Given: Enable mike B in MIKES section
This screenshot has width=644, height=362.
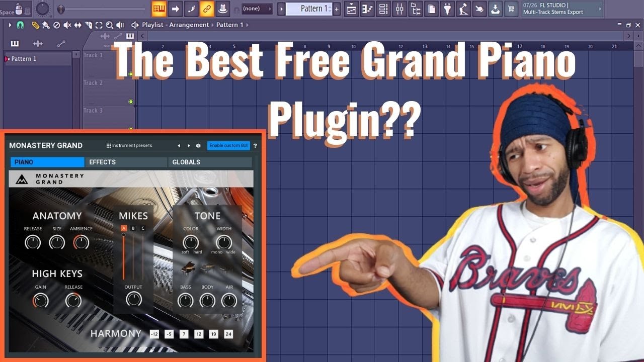Looking at the screenshot, I should [x=133, y=228].
